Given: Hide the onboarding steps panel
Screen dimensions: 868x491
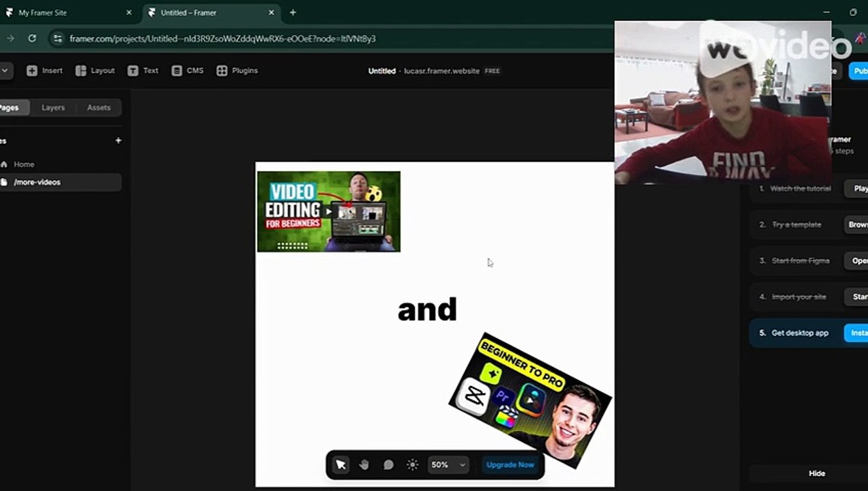Looking at the screenshot, I should 816,473.
